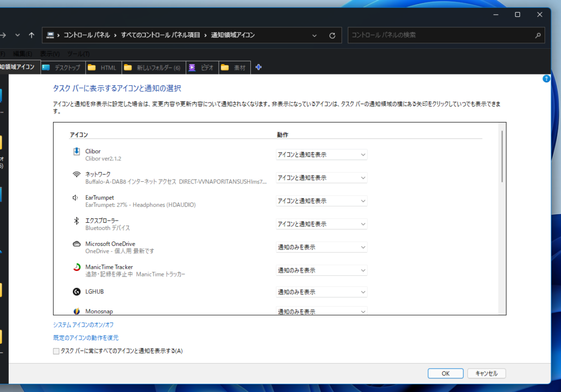Open help with the blue question mark icon

[546, 79]
